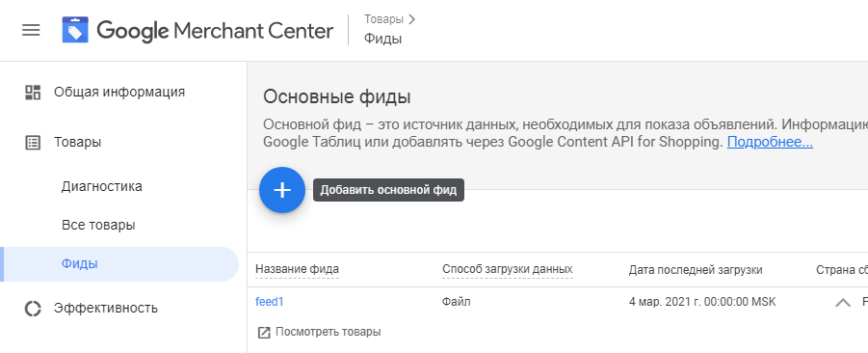868x353 pixels.
Task: Click the Товары breadcrumb
Action: coord(383,19)
